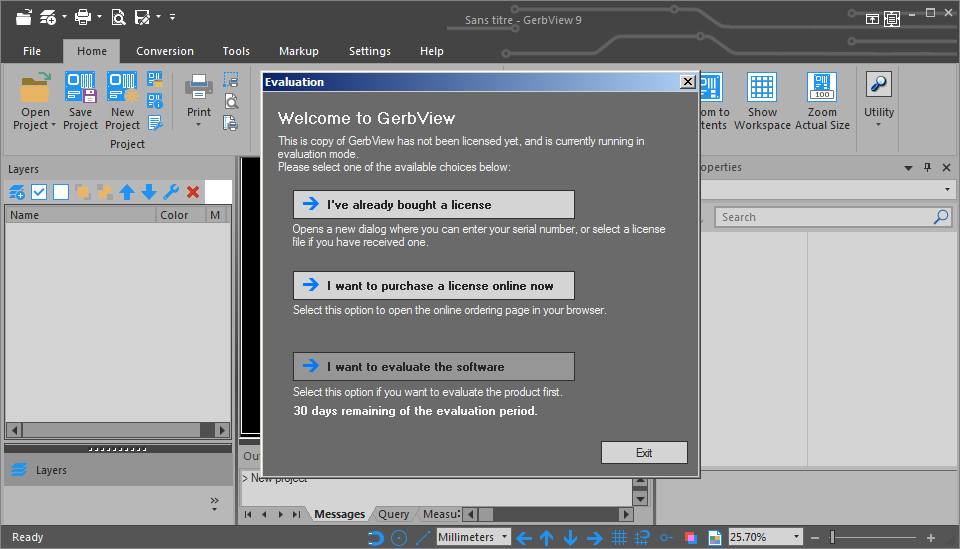Click the zoom in plus button
Viewport: 960px width, 549px height.
click(x=931, y=537)
